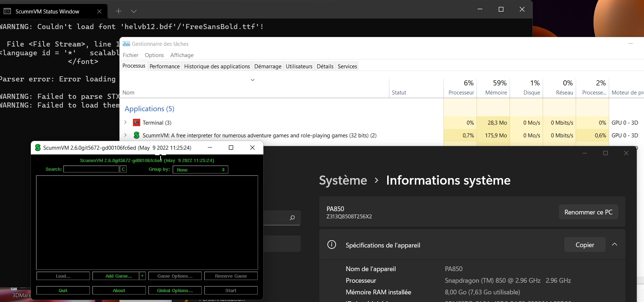Click the Start button in ScummVM
This screenshot has height=302, width=644.
[231, 290]
